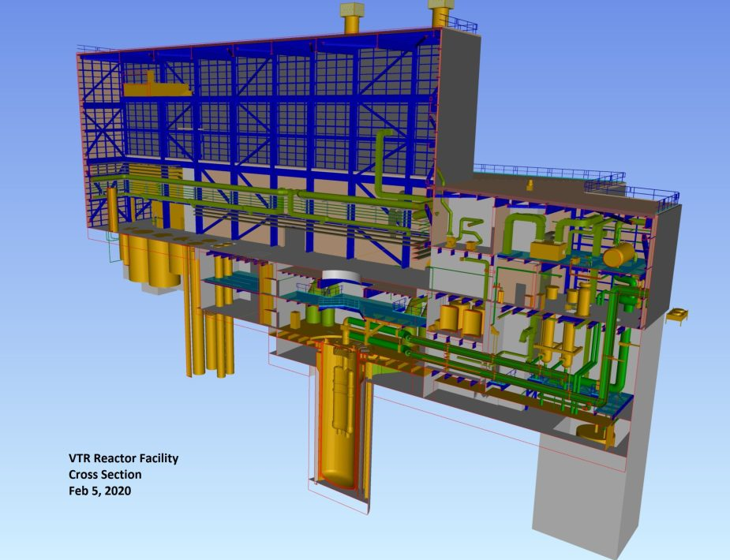Click the 'Cross Section' caption line
This screenshot has width=730, height=560.
pyautogui.click(x=105, y=474)
